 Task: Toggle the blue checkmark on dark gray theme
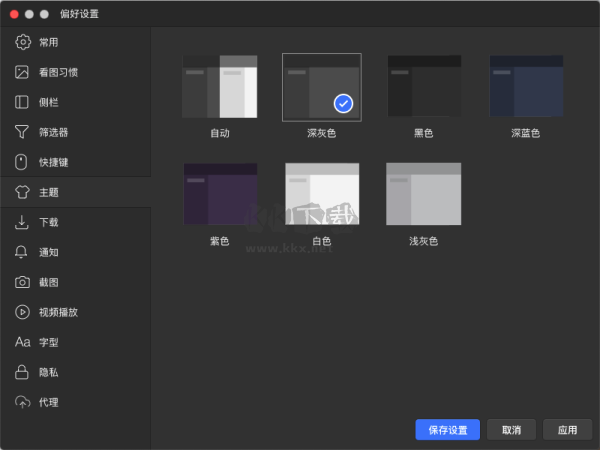coord(343,102)
